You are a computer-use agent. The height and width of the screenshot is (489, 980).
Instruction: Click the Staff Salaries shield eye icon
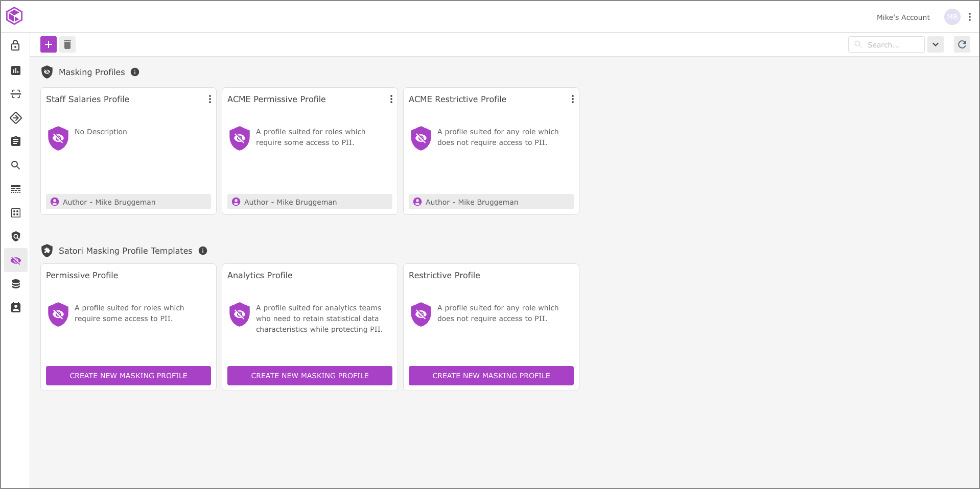pyautogui.click(x=58, y=138)
